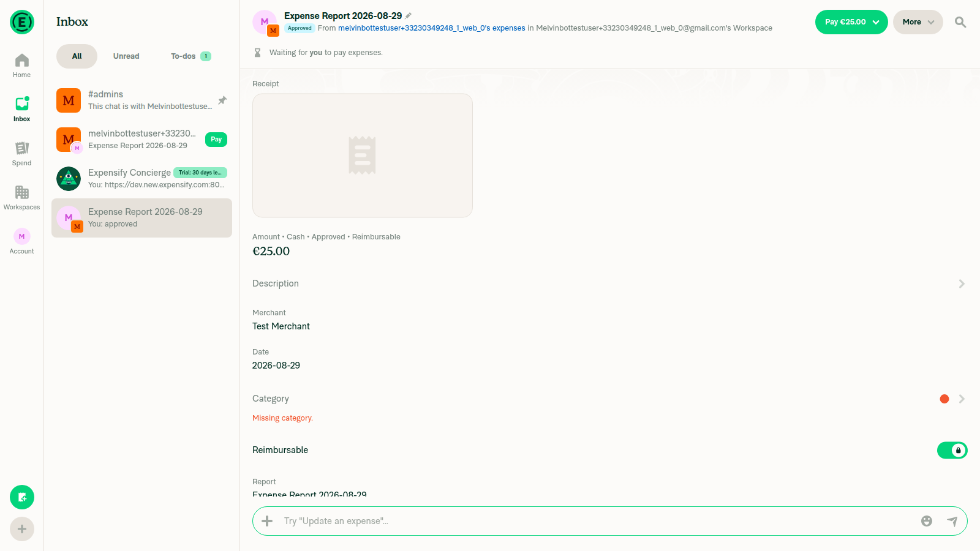Image resolution: width=980 pixels, height=551 pixels.
Task: Click the Expense Report 2026-08-29 header title
Action: tap(343, 16)
